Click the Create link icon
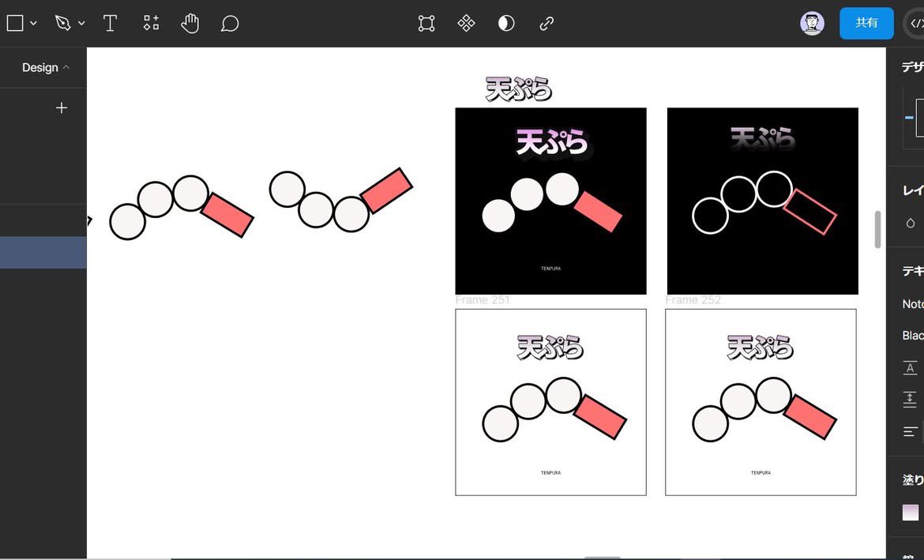This screenshot has height=560, width=924. point(547,24)
